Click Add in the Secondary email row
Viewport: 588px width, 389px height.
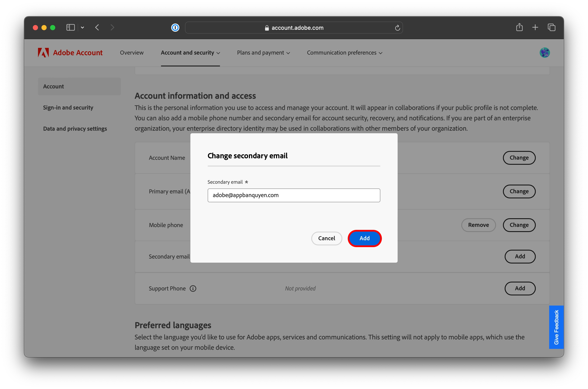coord(520,256)
